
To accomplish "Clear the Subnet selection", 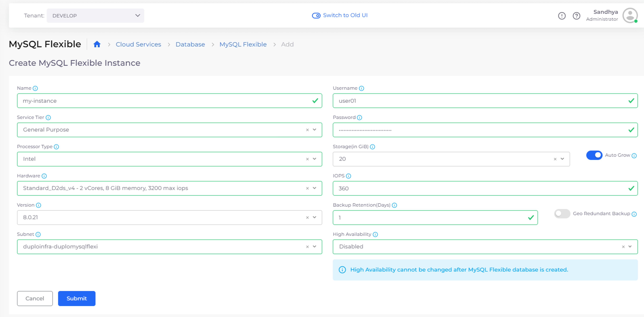I will tap(308, 247).
